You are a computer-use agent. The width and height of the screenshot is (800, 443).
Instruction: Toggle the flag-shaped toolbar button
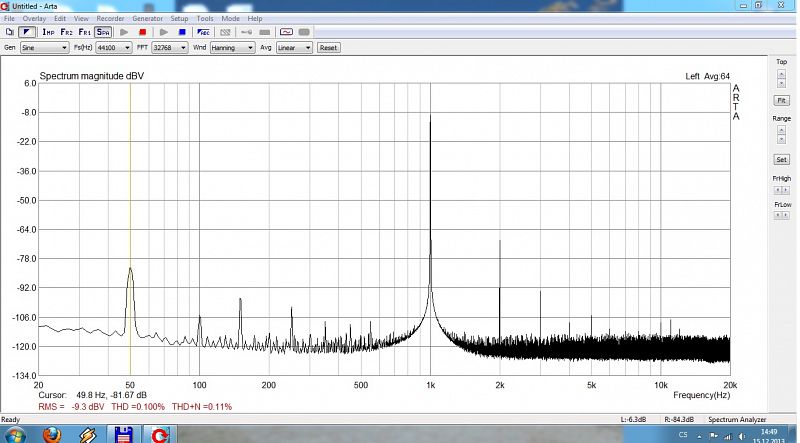click(x=27, y=32)
